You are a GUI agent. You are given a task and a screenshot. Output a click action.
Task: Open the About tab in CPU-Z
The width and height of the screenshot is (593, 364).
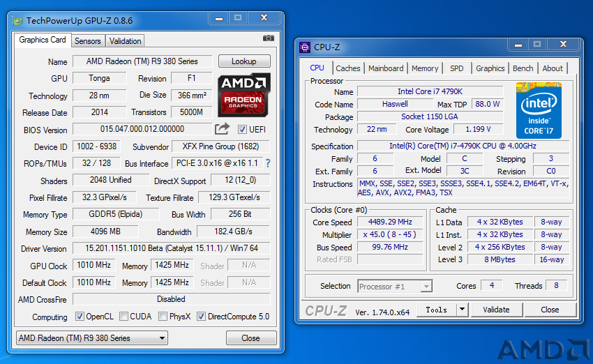coord(553,68)
